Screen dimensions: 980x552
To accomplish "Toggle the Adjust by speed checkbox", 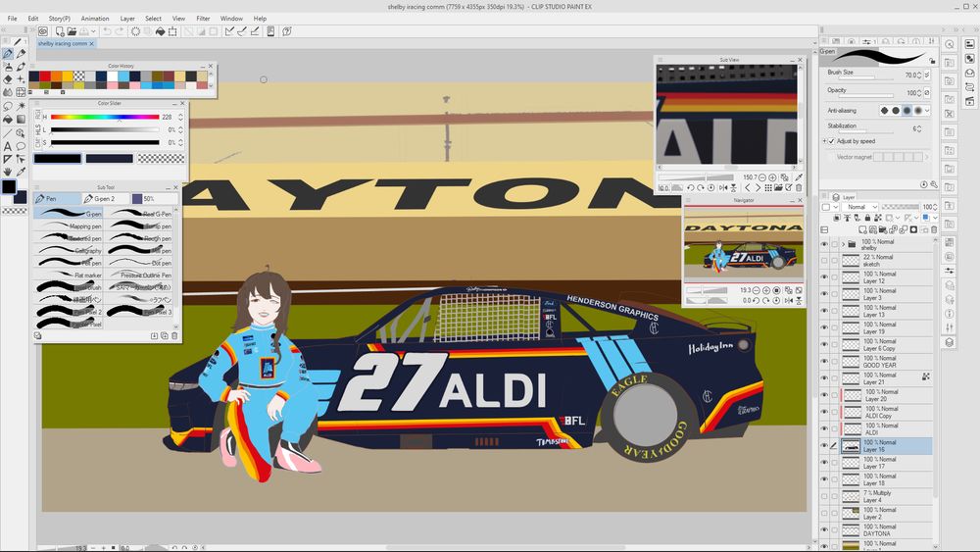I will 831,141.
